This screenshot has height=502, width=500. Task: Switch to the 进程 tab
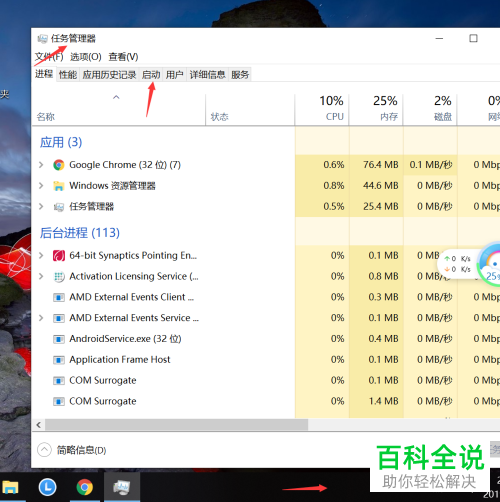[44, 74]
